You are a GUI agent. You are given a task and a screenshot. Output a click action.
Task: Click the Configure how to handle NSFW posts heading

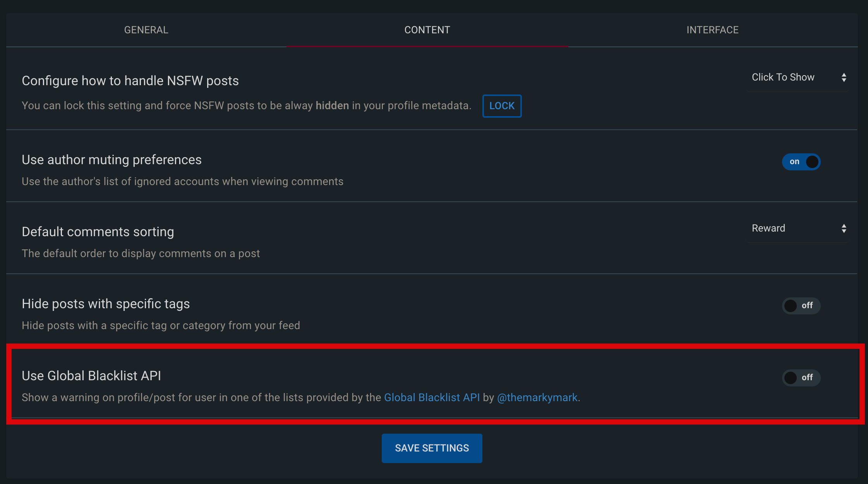click(130, 81)
